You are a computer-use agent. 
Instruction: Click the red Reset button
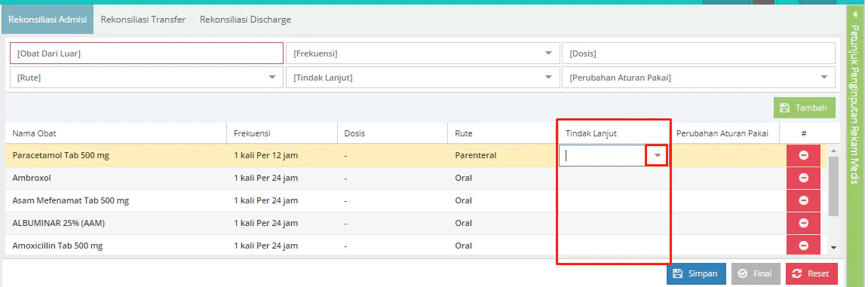[811, 273]
